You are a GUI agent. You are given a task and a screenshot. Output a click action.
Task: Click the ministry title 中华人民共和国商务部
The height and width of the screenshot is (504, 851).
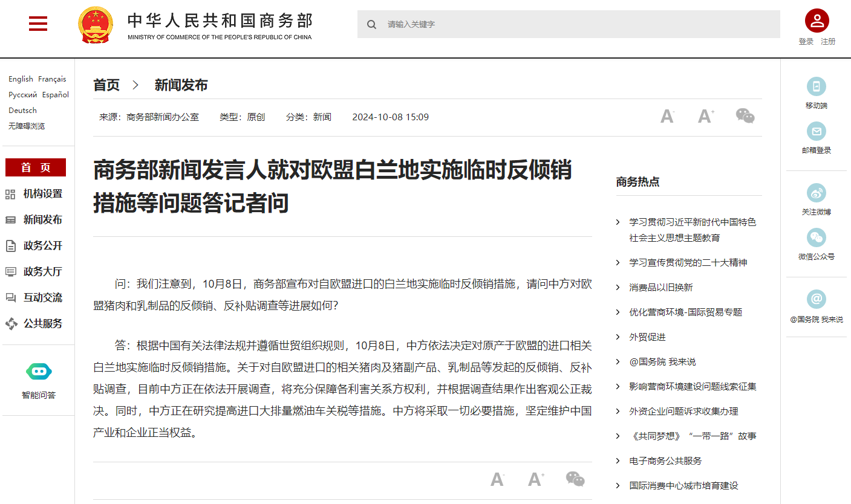[220, 21]
